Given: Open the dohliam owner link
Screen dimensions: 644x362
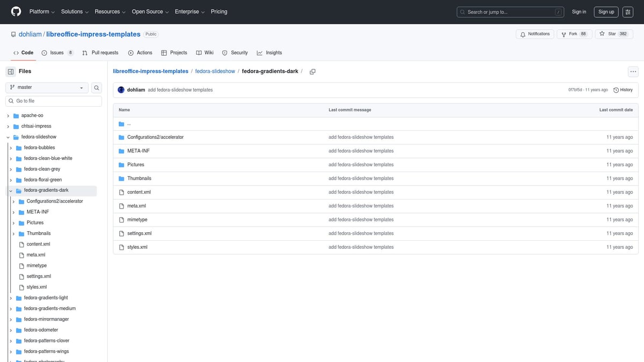Looking at the screenshot, I should [x=31, y=34].
